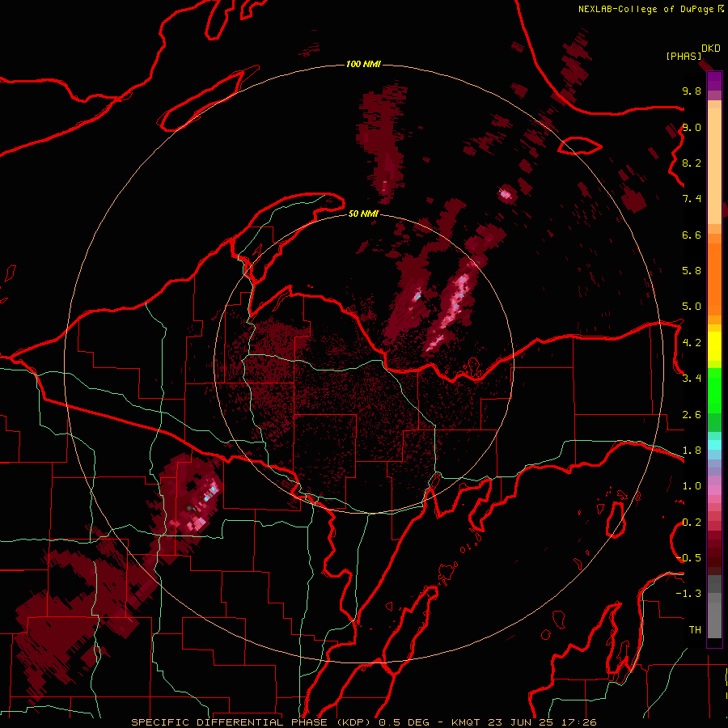
Task: Click the 9.8 value on the color scale
Action: [x=692, y=91]
